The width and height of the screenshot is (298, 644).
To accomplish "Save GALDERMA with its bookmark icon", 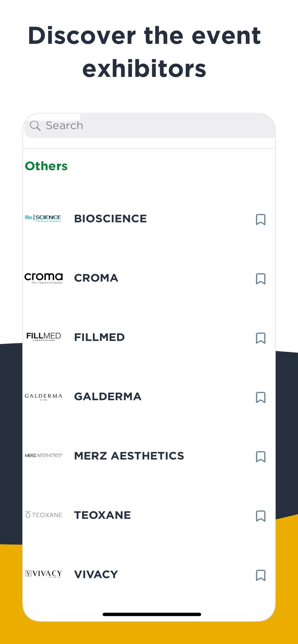I will 260,397.
